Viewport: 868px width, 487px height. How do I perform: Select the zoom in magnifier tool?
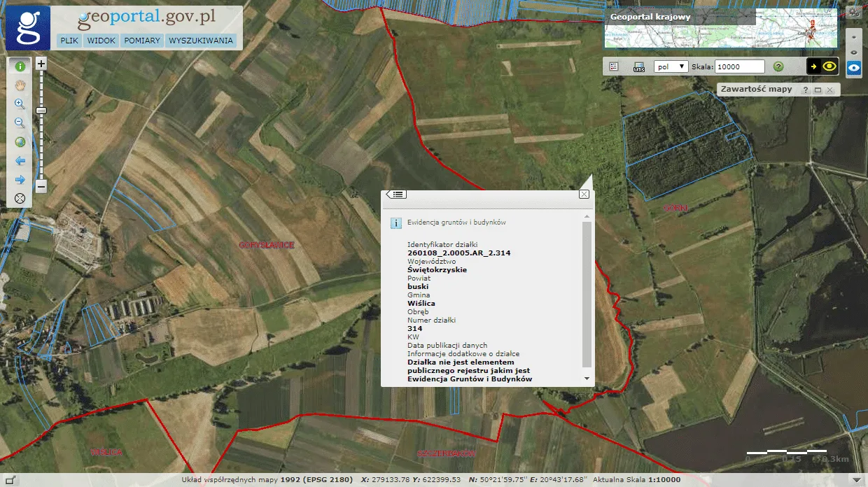[x=20, y=104]
